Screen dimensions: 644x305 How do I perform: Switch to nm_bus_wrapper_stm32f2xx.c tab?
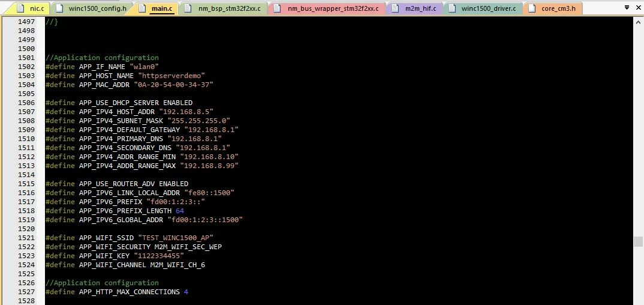[x=327, y=8]
